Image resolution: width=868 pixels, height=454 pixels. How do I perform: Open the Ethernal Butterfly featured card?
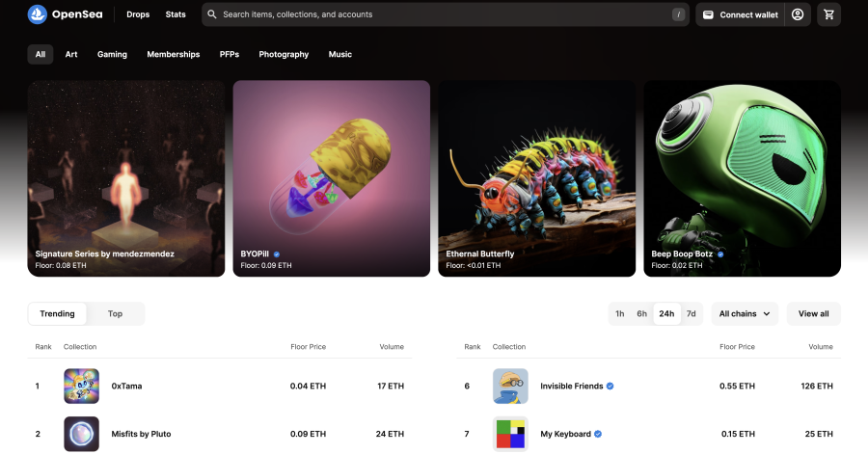click(537, 178)
